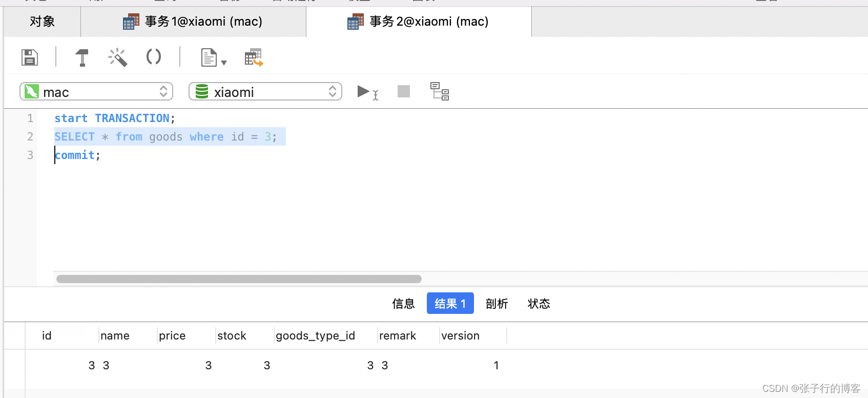Click the Save query icon
868x398 pixels.
tap(30, 57)
